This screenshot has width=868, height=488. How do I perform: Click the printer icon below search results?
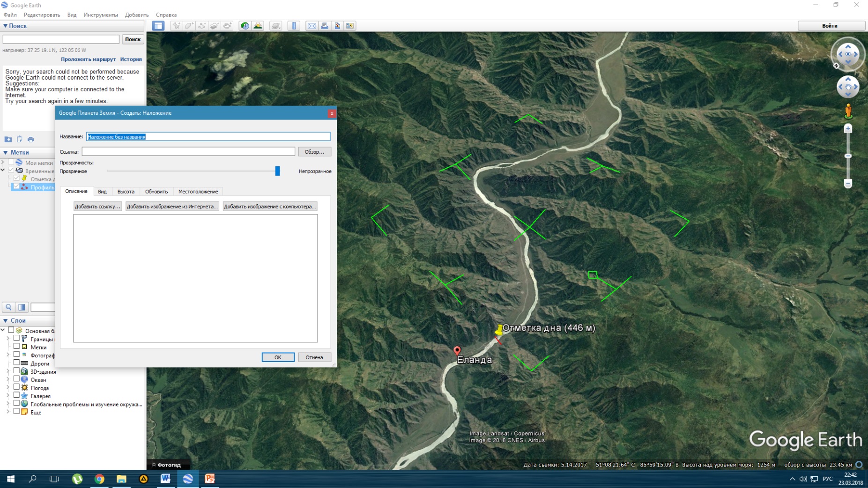pos(31,139)
